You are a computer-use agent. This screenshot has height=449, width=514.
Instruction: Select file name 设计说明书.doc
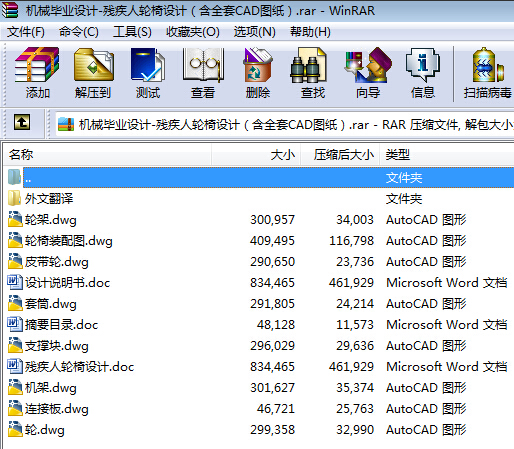67,283
